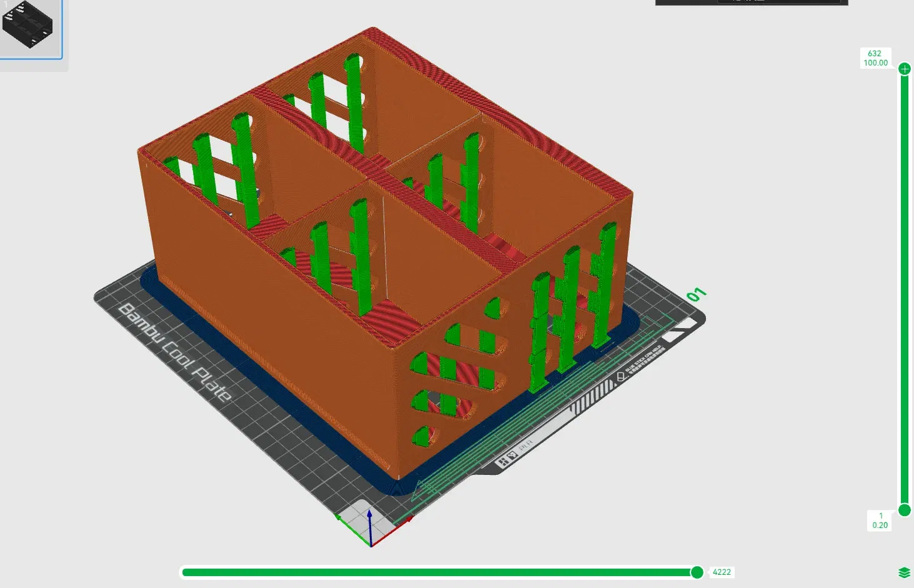This screenshot has height=588, width=914.
Task: Click the add-pause plus handle on the layer slider
Action: 904,69
